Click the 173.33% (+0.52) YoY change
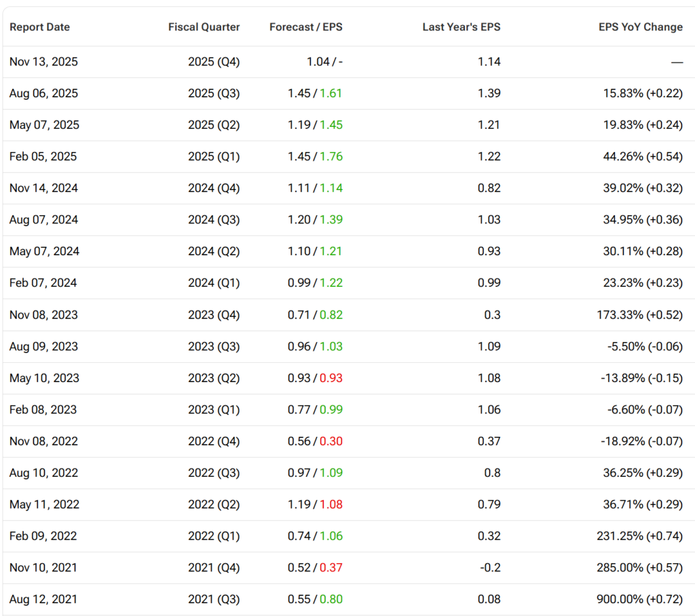 coord(638,315)
